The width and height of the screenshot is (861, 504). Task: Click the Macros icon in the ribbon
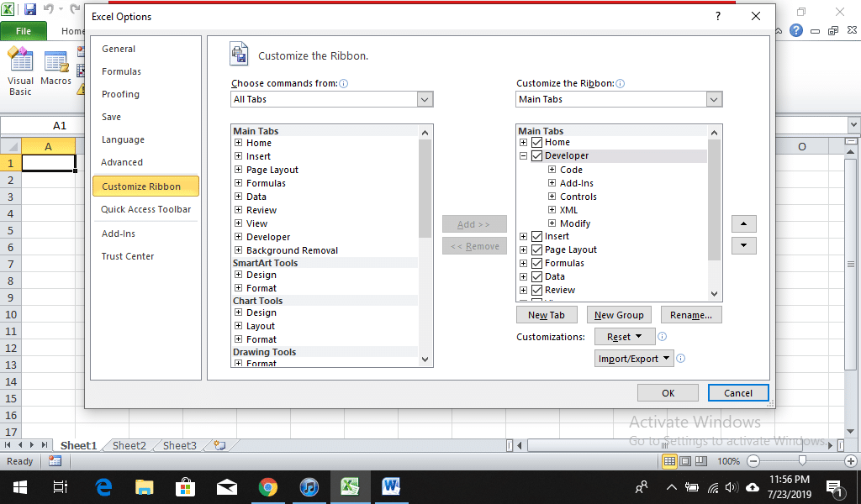56,69
